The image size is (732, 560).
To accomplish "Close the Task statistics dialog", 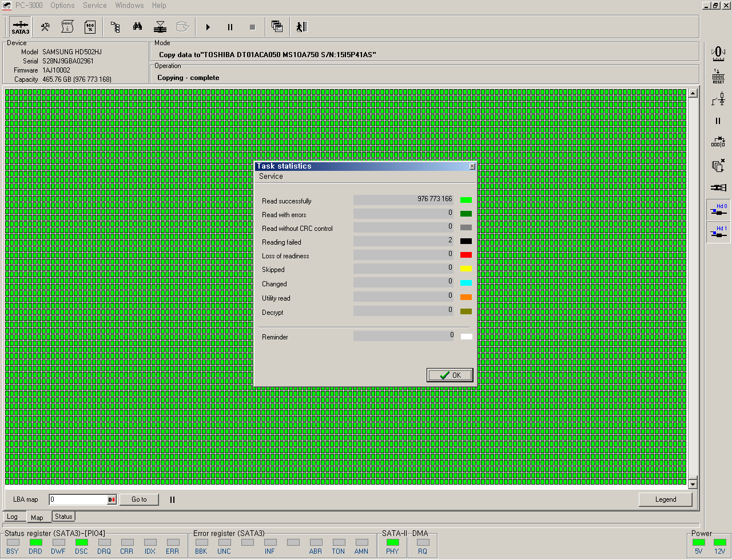I will (472, 166).
